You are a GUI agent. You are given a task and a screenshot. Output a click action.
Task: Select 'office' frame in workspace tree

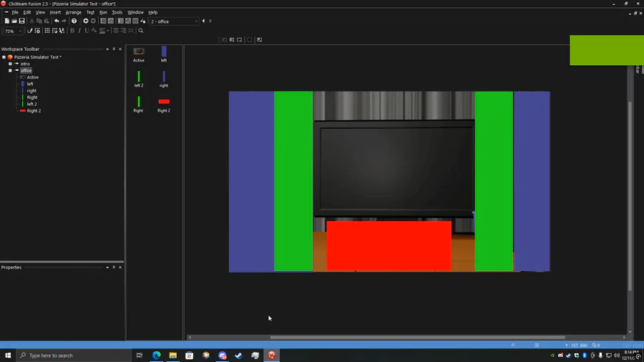point(26,71)
